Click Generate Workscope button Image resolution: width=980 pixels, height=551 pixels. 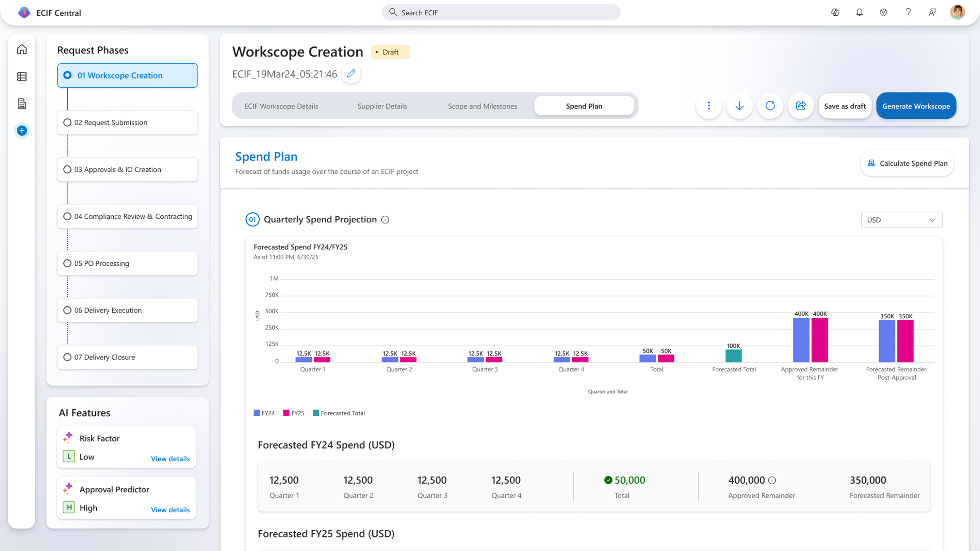(916, 106)
